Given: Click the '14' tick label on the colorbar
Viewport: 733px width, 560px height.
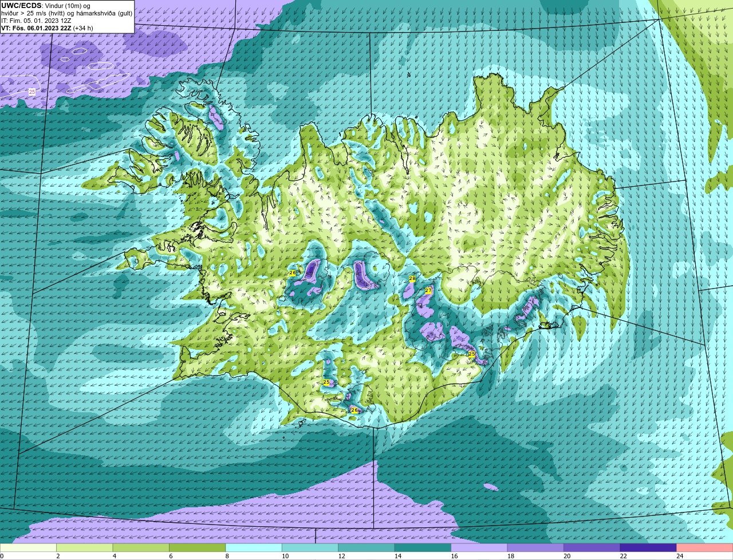Looking at the screenshot, I should click(397, 556).
